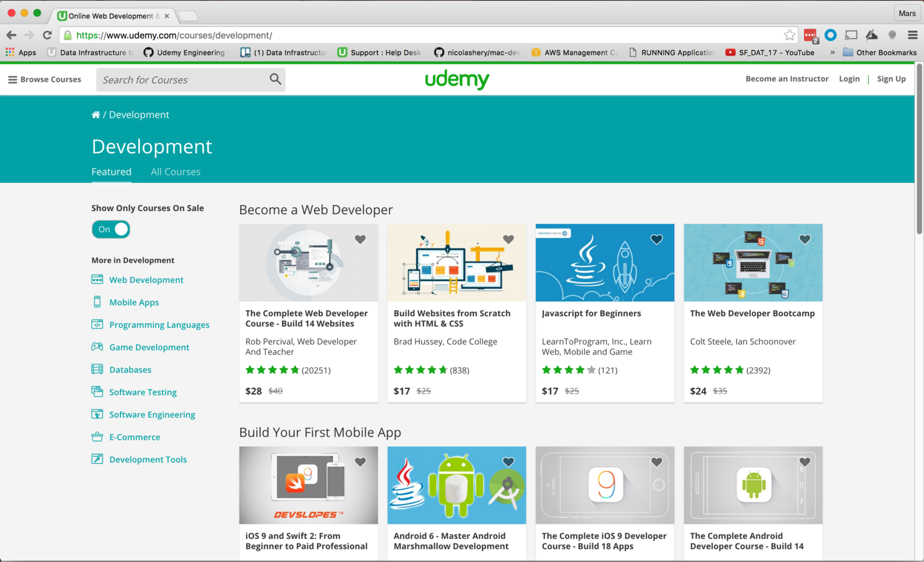Click the Game Development gamepad icon
Image resolution: width=924 pixels, height=562 pixels.
tap(97, 347)
